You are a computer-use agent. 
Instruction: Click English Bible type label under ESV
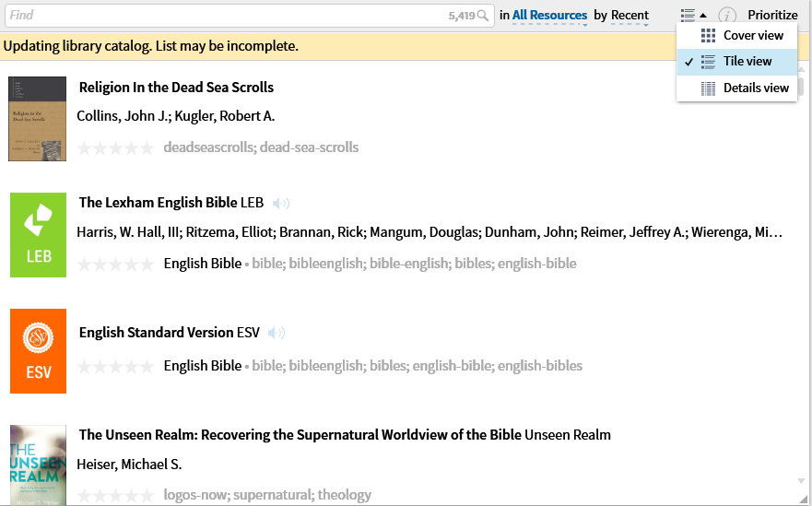tap(203, 366)
